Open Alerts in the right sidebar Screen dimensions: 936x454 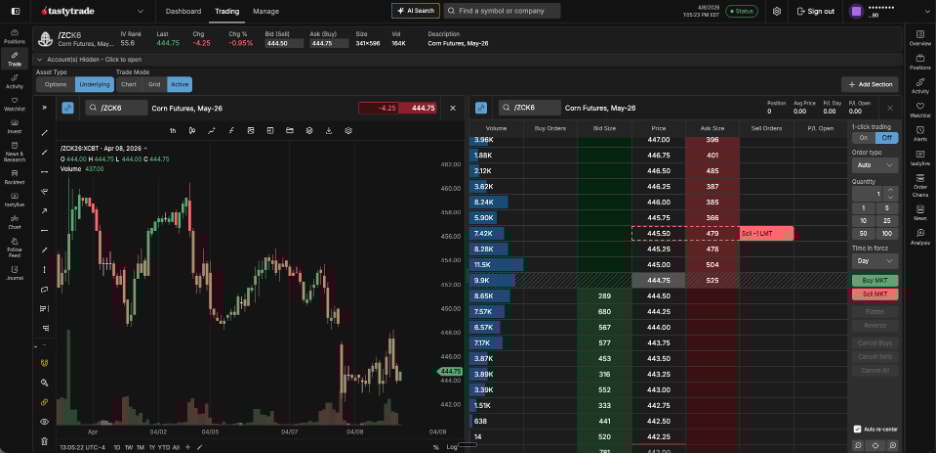point(920,133)
